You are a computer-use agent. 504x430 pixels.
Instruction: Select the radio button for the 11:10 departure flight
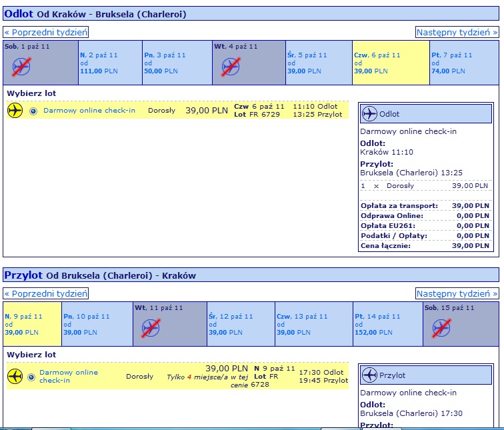(x=33, y=111)
